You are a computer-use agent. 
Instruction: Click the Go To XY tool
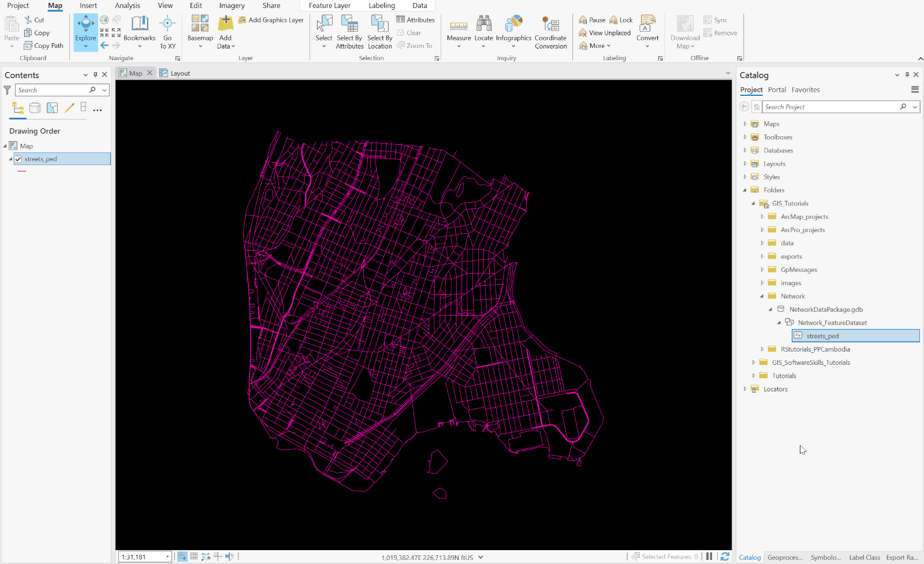click(167, 32)
